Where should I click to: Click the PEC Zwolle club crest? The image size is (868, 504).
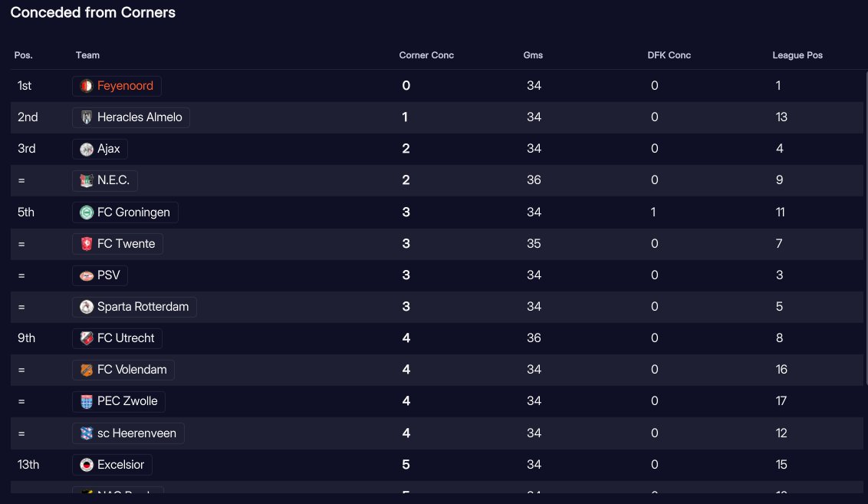(x=87, y=401)
